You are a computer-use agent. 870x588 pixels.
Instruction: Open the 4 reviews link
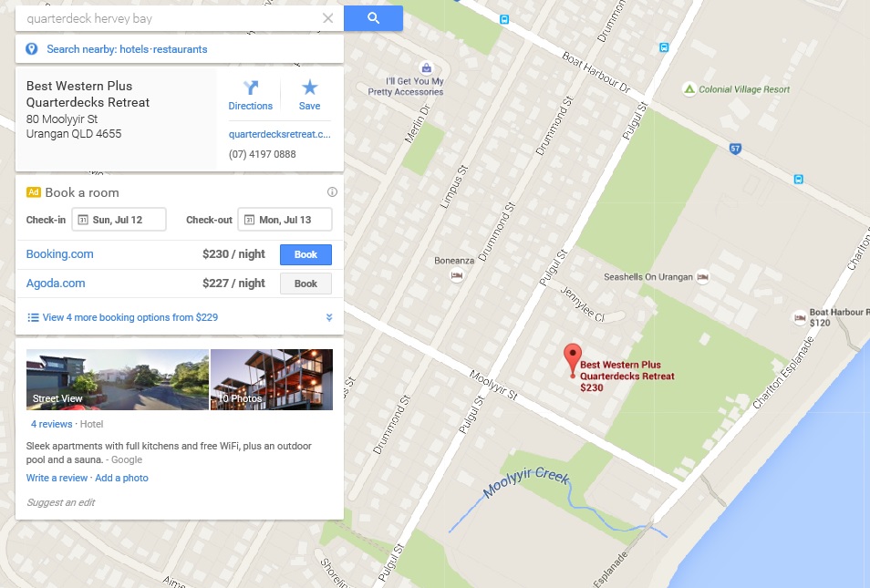[x=52, y=424]
